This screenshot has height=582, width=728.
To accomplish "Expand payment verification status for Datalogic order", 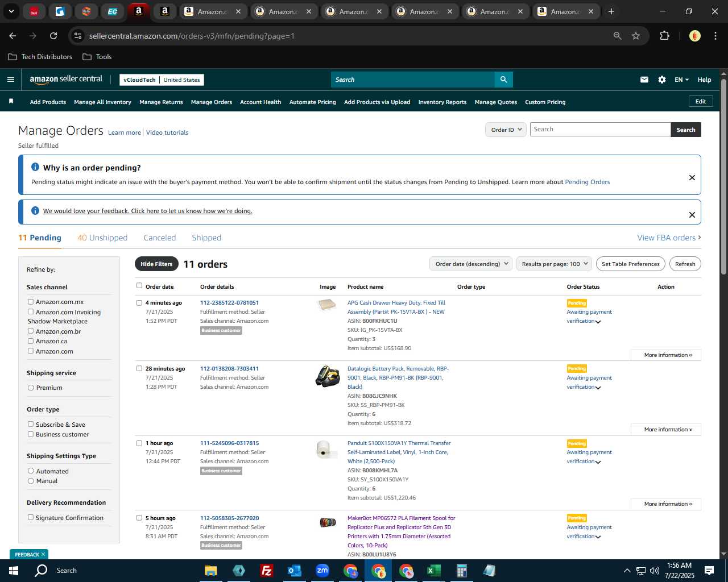I will click(598, 388).
